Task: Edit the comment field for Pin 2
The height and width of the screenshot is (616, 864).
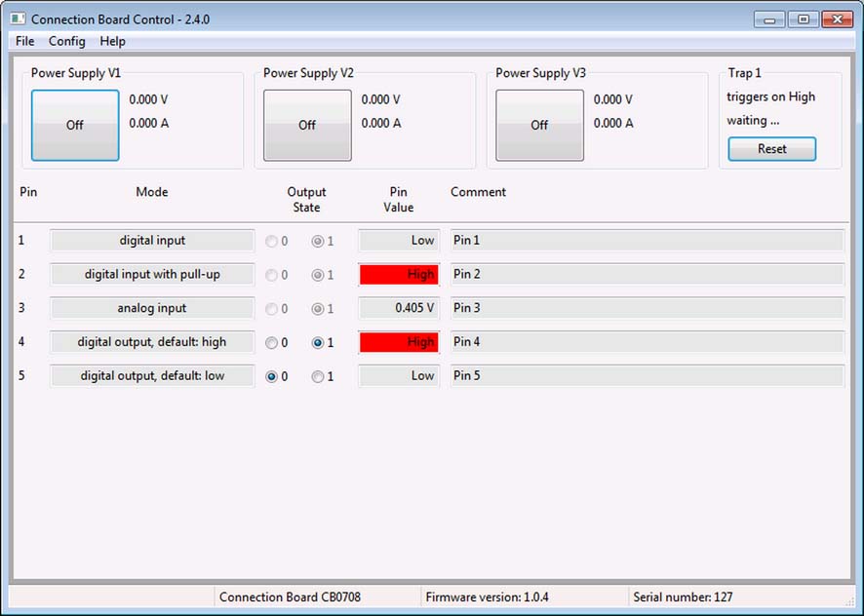Action: 644,274
